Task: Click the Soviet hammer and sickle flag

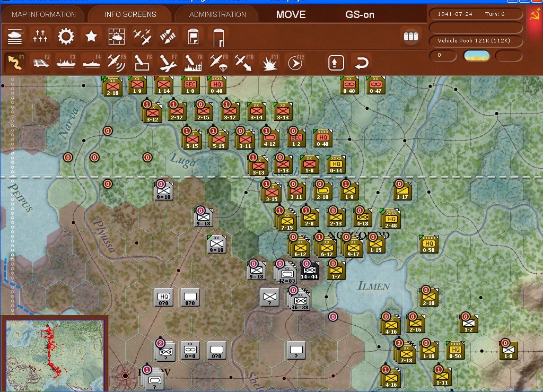Action: tap(536, 15)
